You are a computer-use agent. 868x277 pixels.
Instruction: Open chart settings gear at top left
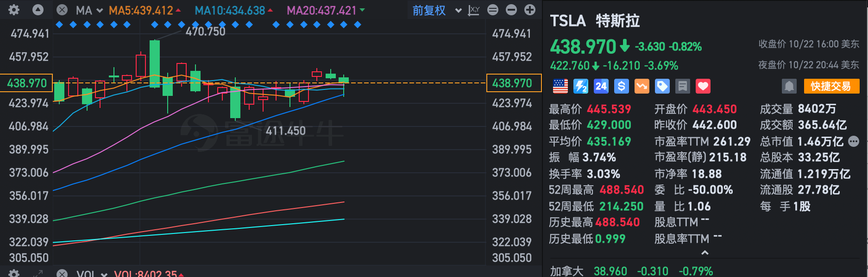(14, 10)
